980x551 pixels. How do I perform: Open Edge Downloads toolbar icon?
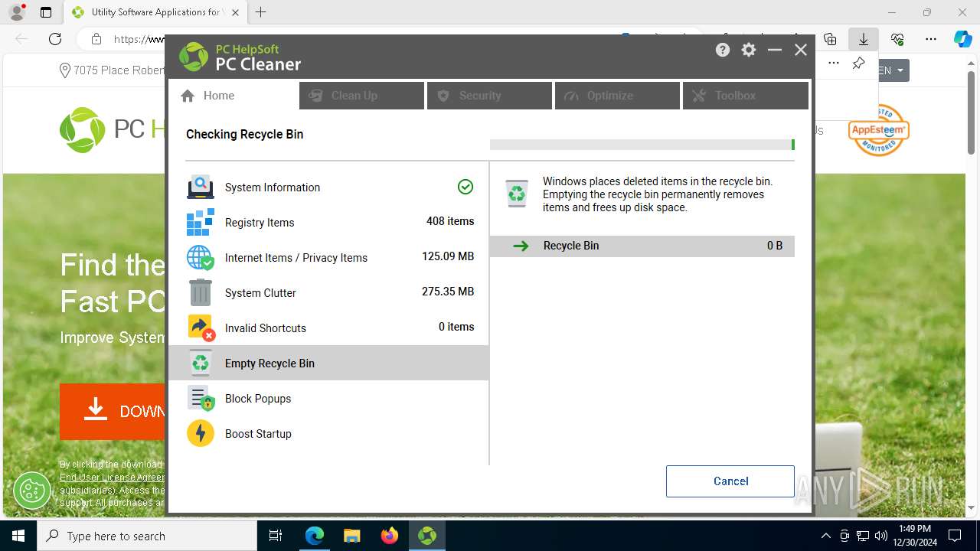[x=864, y=39]
